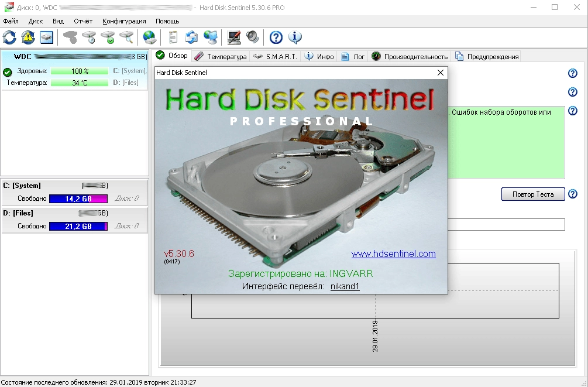Close the Hard Disk Sentinel about dialog
This screenshot has width=588, height=387.
click(441, 73)
